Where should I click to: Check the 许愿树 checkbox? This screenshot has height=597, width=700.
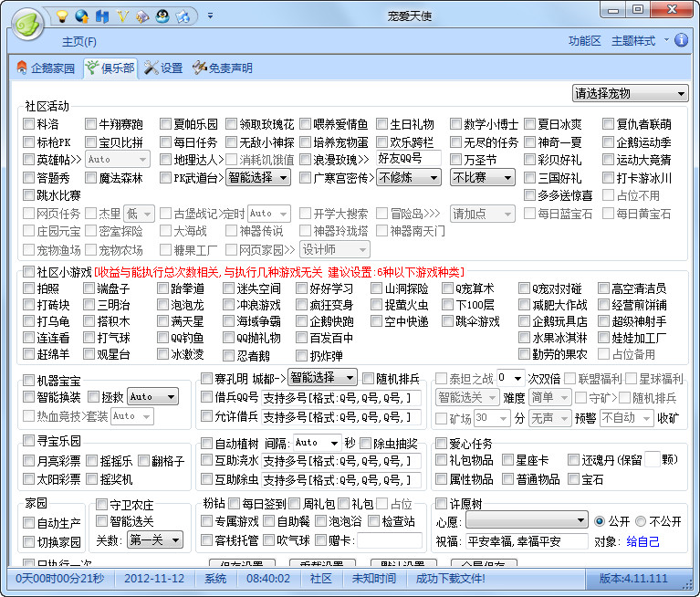click(x=442, y=504)
